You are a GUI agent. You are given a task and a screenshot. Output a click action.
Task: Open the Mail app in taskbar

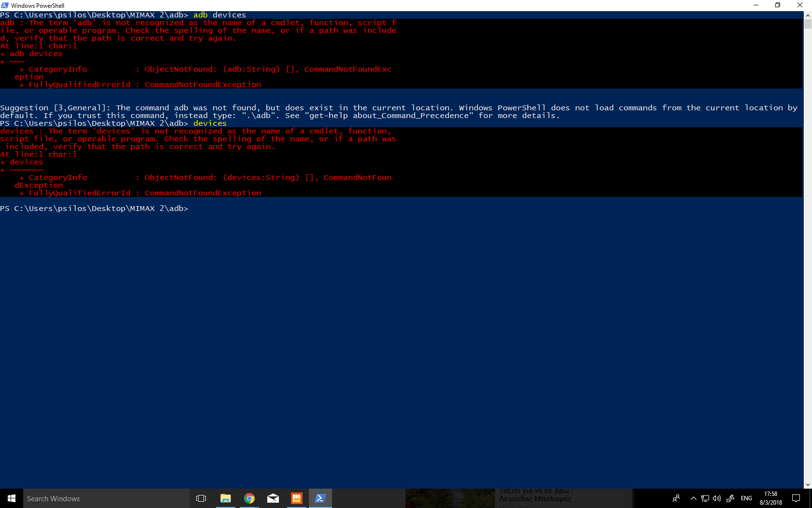coord(273,498)
